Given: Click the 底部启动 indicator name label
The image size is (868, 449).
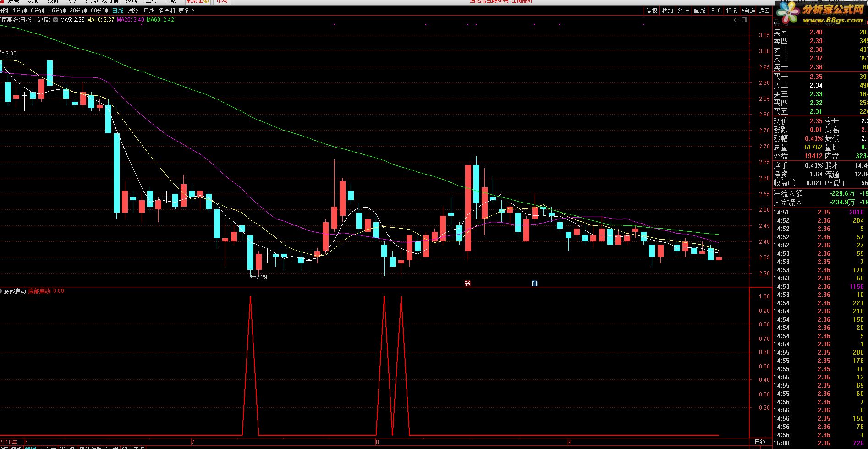Looking at the screenshot, I should click(15, 291).
